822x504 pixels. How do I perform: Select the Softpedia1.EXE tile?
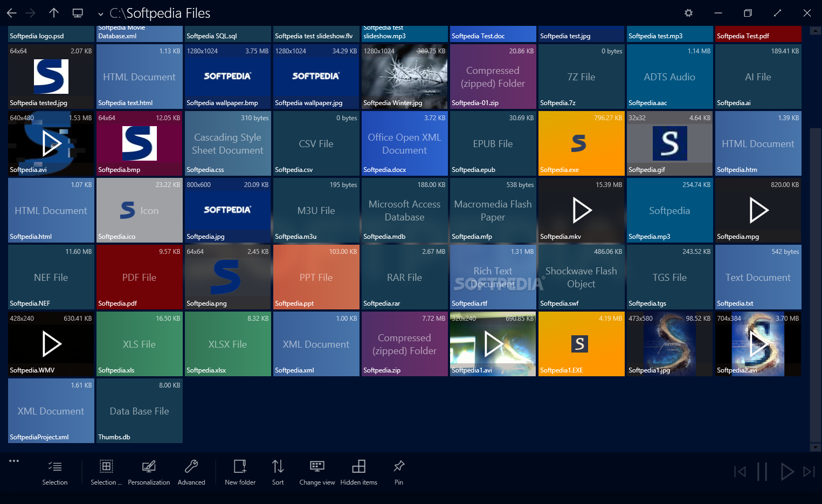click(x=582, y=344)
